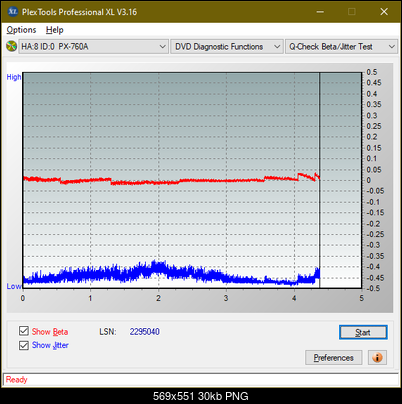
Task: Toggle the Show Jitter checkbox
Action: 24,345
